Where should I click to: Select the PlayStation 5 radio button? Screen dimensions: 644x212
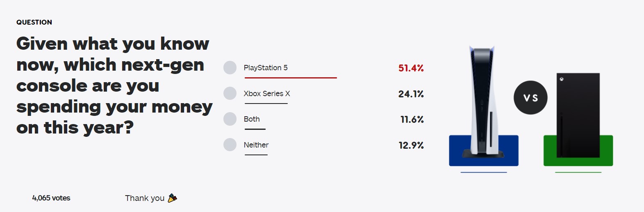coord(230,68)
